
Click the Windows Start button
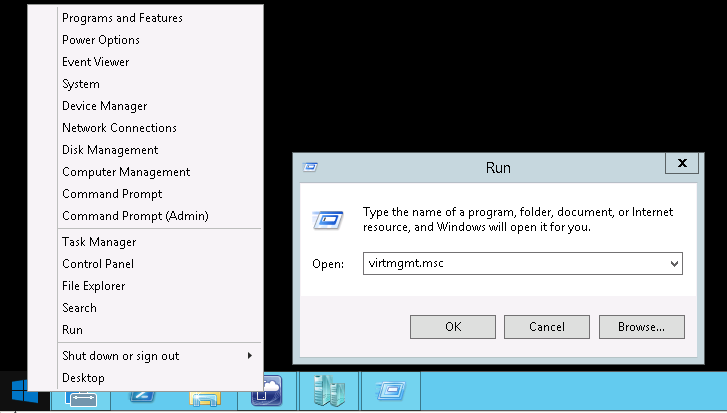pyautogui.click(x=25, y=390)
